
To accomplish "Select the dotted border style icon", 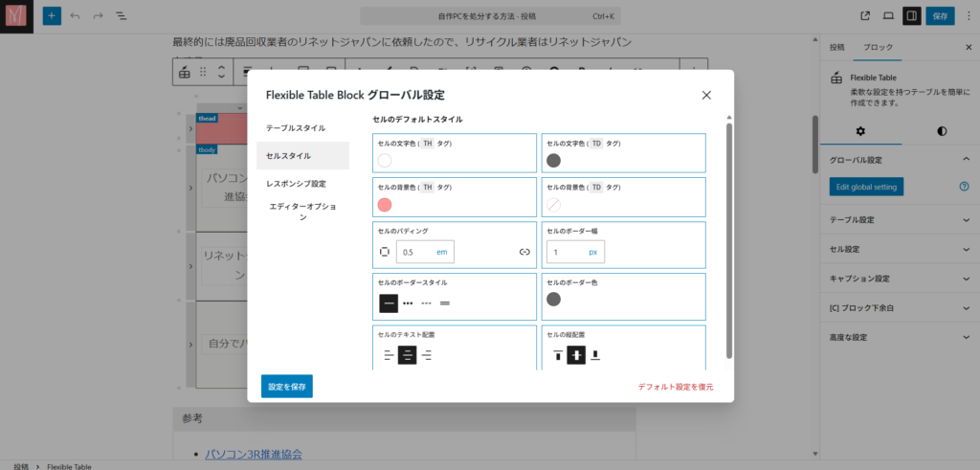I will (408, 303).
